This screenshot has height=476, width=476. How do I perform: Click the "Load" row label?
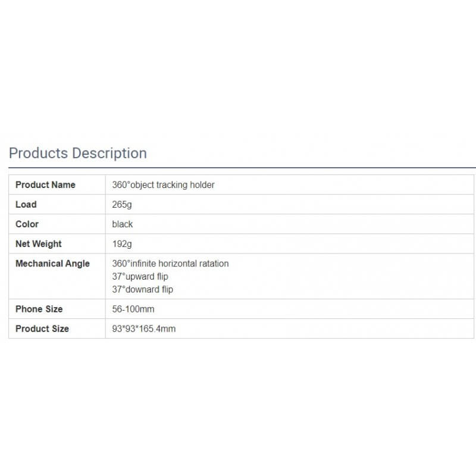(x=26, y=204)
